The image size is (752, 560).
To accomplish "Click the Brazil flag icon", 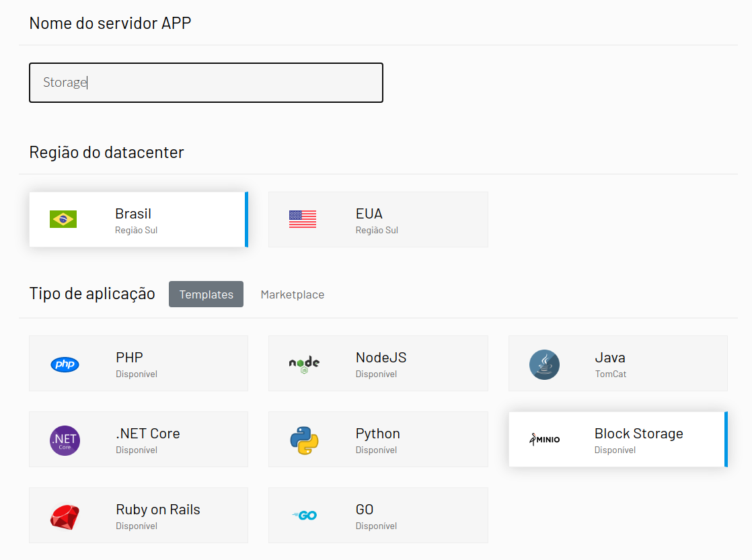I will 63,219.
